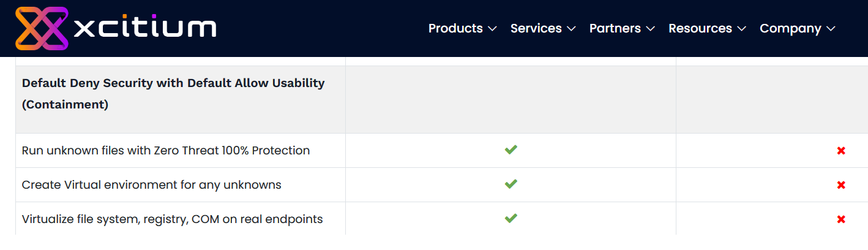
Task: Click the Xcitium X-shaped logo icon
Action: (42, 28)
